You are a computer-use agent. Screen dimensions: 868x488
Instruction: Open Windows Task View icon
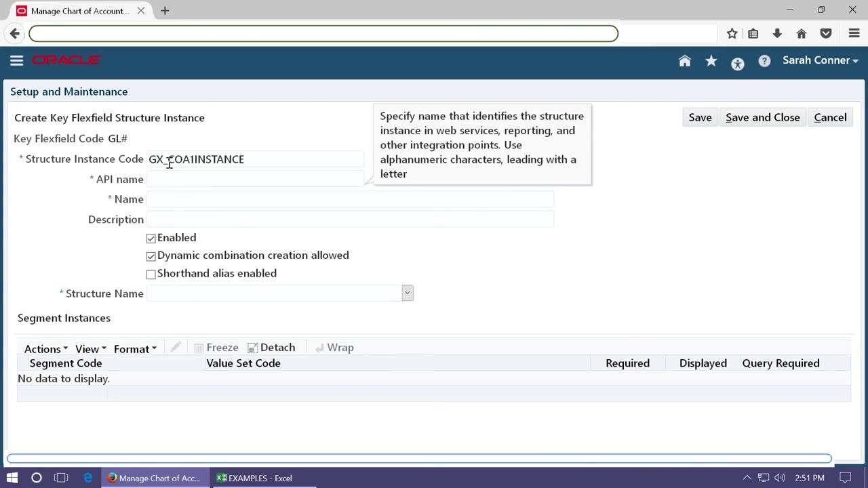tap(61, 478)
